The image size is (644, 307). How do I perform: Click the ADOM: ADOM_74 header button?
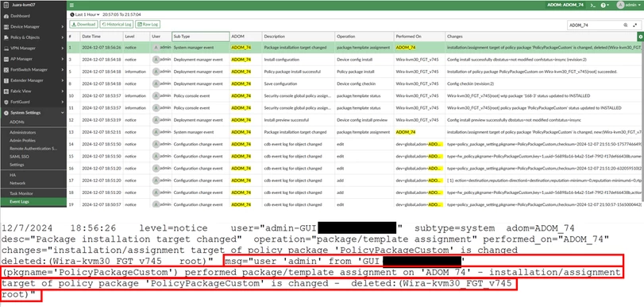566,5
